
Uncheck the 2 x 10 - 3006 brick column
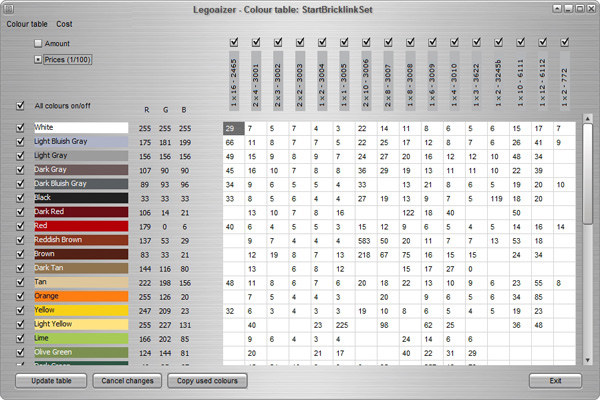tap(366, 42)
